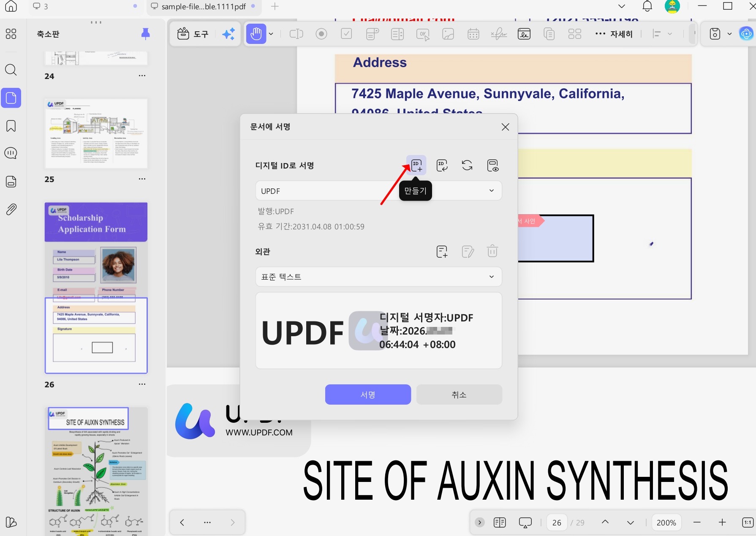The height and width of the screenshot is (536, 756).
Task: Select the OK button form tool
Action: point(423,34)
